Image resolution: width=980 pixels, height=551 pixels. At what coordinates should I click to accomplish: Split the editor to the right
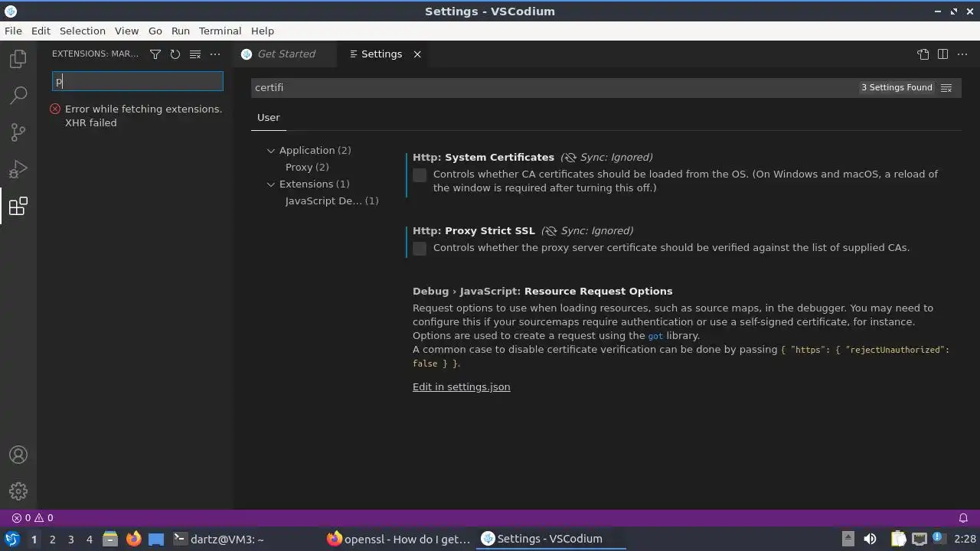click(x=943, y=54)
